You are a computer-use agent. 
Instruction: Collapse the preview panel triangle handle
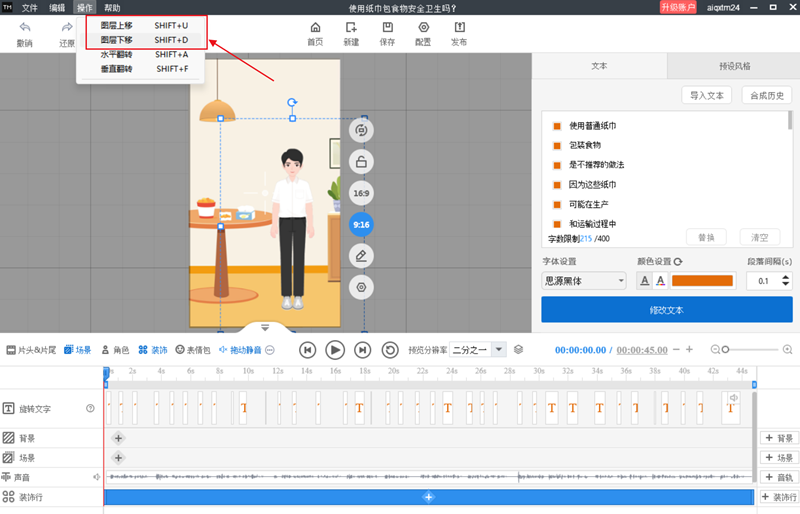coord(265,328)
